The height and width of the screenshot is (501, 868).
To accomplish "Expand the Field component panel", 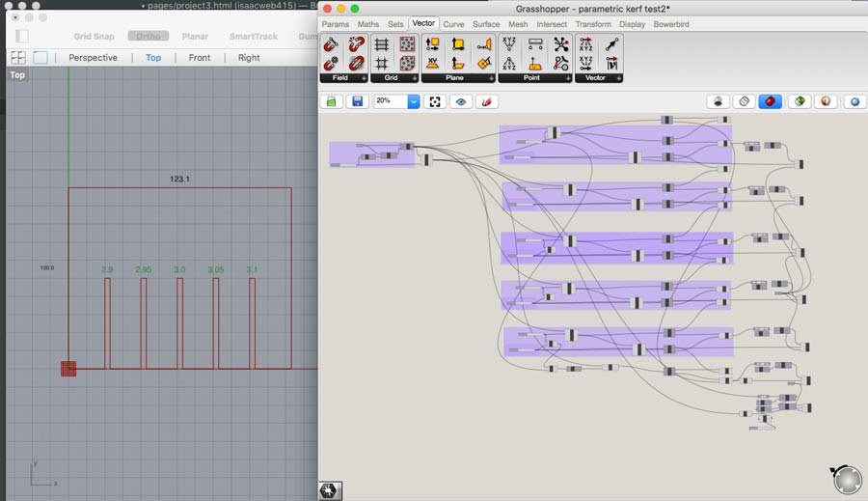I will [x=364, y=77].
